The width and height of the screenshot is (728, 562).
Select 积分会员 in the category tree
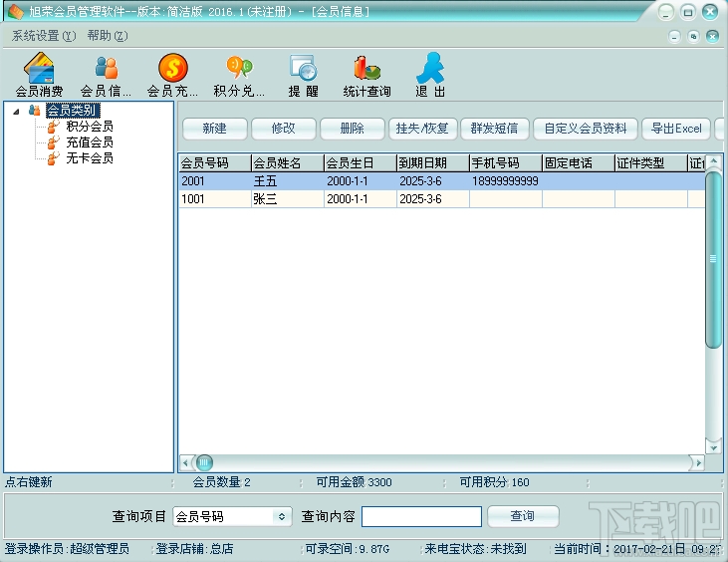(90, 126)
